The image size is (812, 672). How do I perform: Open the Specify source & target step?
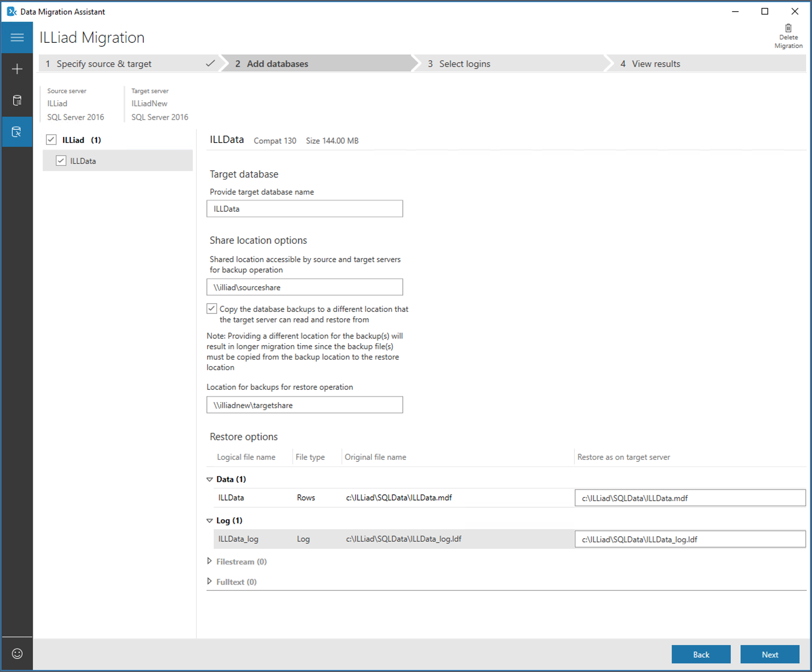[104, 64]
